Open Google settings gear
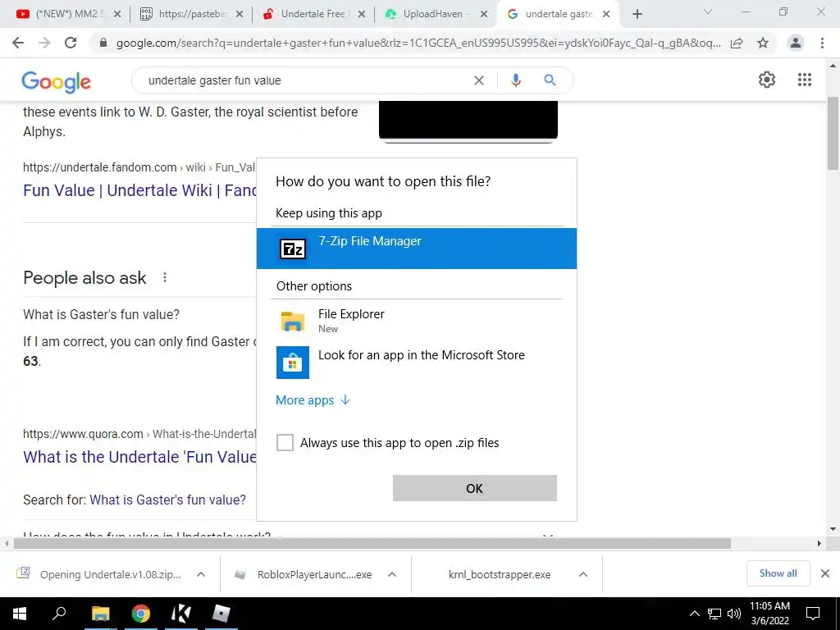Image resolution: width=840 pixels, height=630 pixels. [767, 80]
